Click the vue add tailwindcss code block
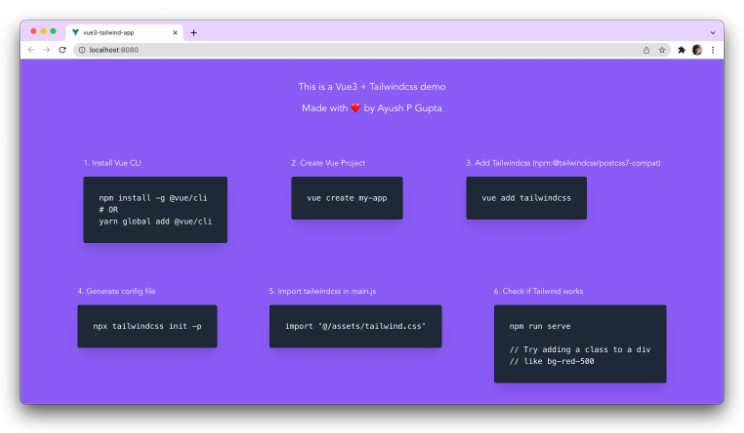 click(526, 198)
